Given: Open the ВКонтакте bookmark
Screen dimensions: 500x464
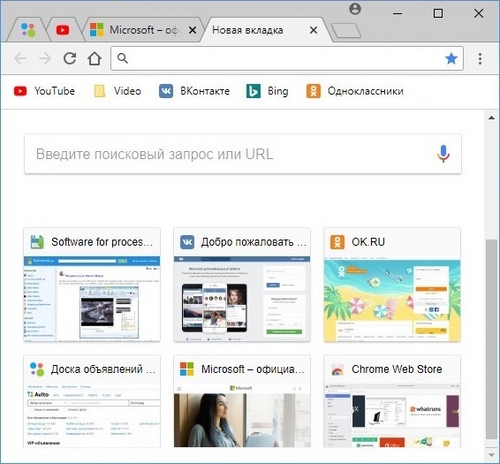Looking at the screenshot, I should [x=194, y=91].
